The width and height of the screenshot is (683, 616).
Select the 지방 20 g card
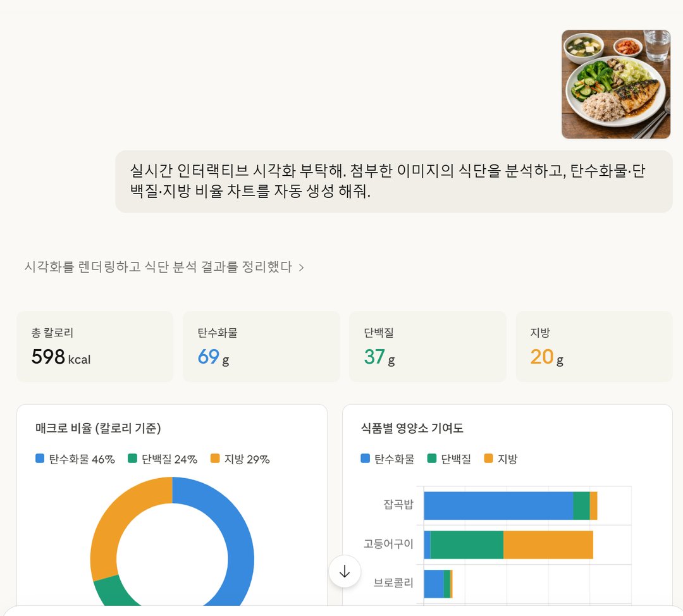coord(594,347)
